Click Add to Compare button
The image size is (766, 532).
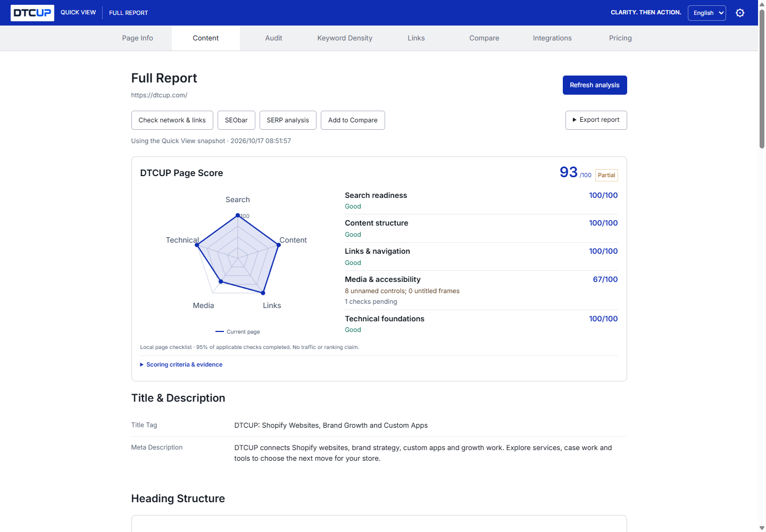point(353,120)
